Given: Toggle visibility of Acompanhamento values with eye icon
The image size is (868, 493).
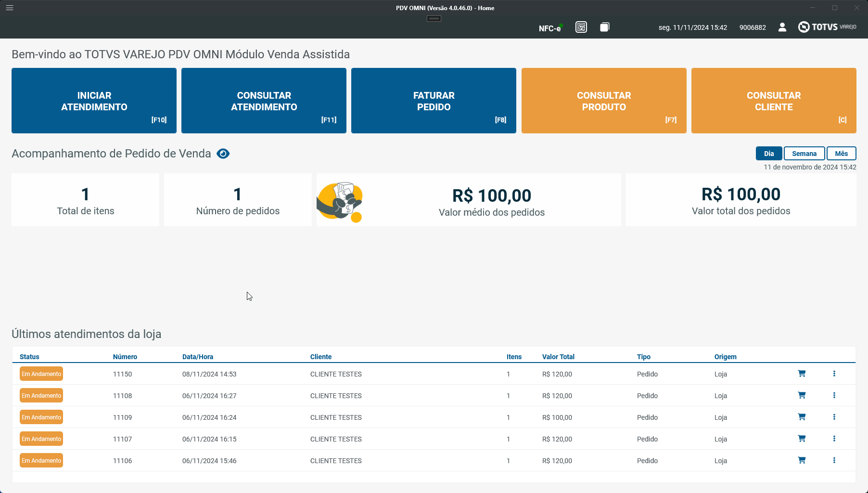Looking at the screenshot, I should (x=222, y=154).
